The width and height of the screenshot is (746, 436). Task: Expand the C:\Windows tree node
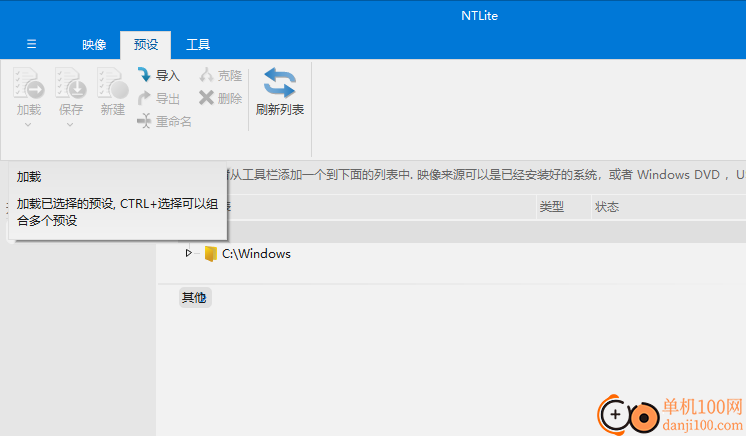click(189, 253)
